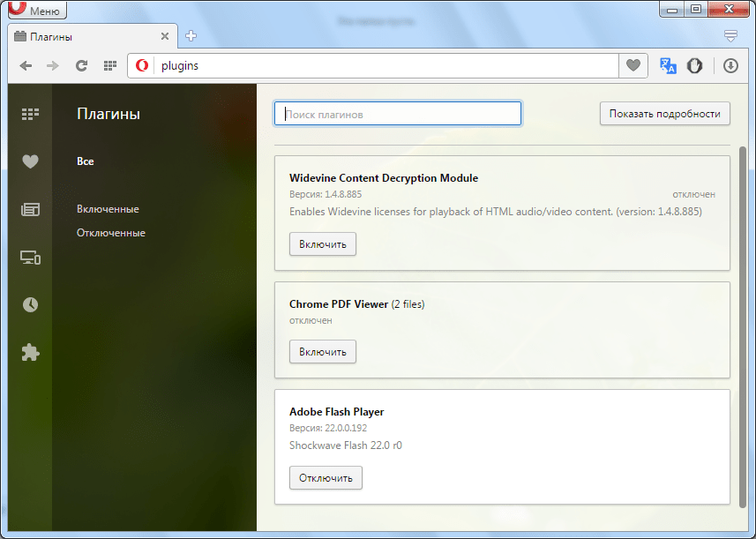This screenshot has height=539, width=756.
Task: Show only Отключенные plugins
Action: pyautogui.click(x=111, y=233)
